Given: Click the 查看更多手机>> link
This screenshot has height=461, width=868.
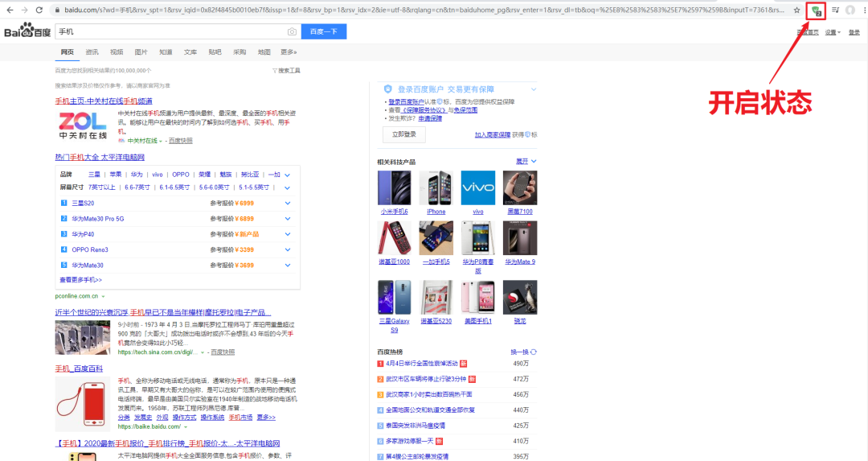Looking at the screenshot, I should click(x=81, y=280).
